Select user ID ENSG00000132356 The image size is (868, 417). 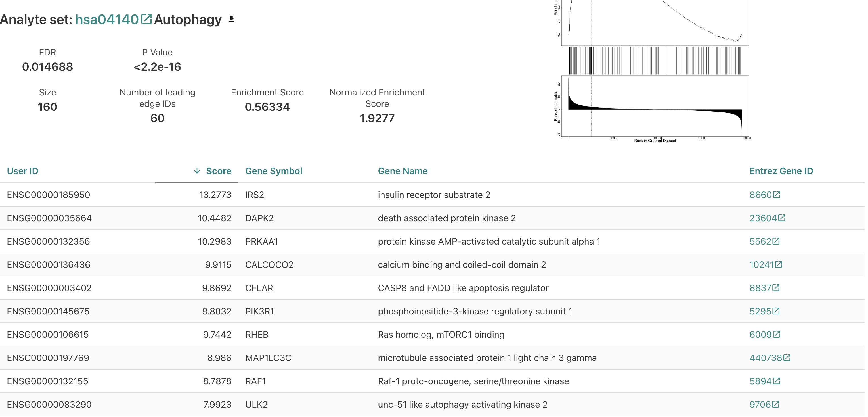tap(49, 241)
